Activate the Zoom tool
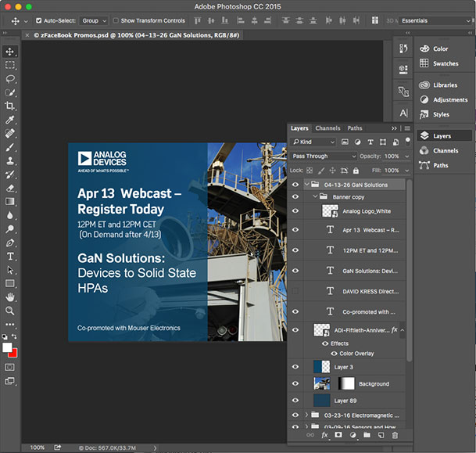Screen dimensions: 476x453 coord(10,311)
